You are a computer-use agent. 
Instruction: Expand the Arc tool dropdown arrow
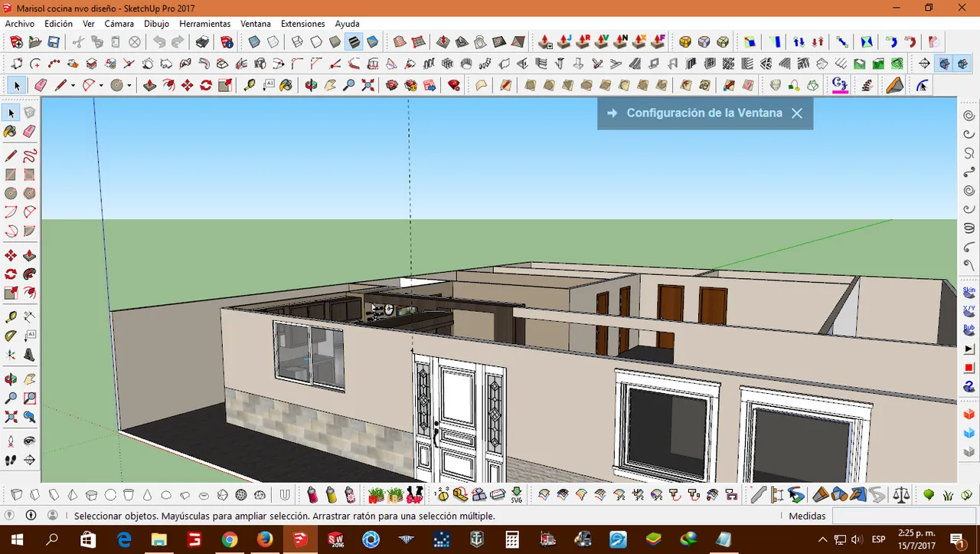(x=100, y=86)
